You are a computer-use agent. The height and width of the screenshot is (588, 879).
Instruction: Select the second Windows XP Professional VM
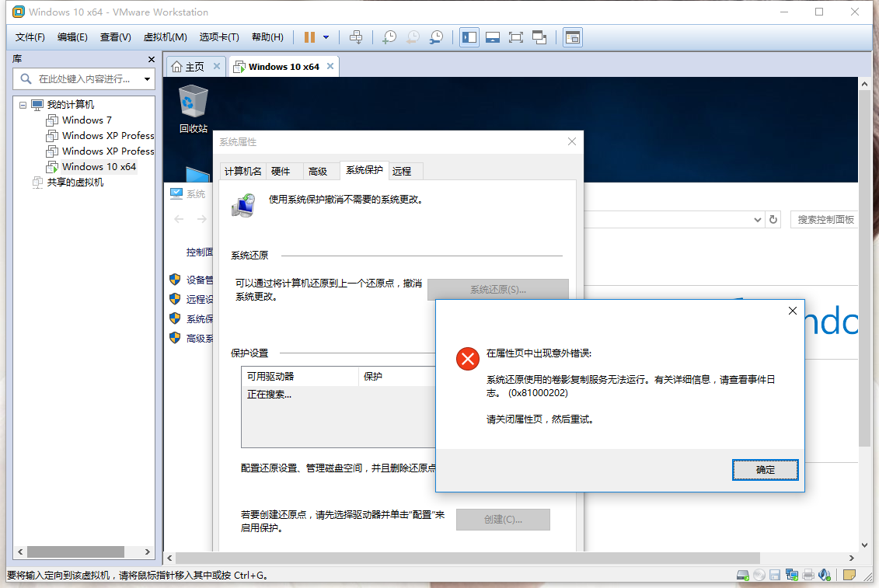point(108,151)
